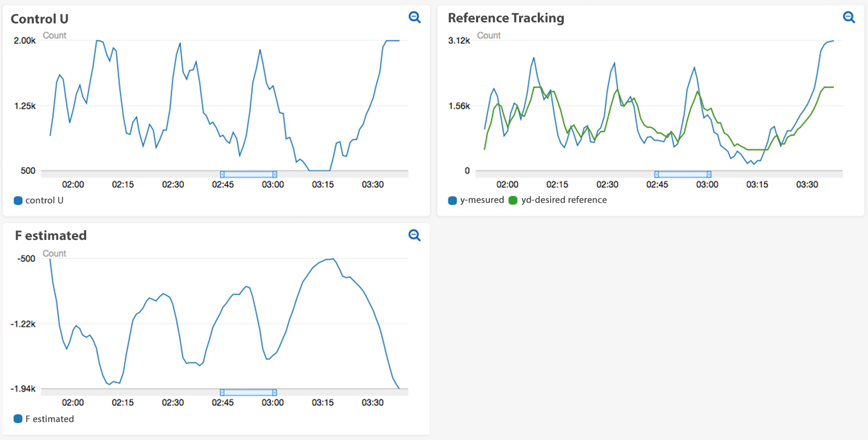This screenshot has height=440, width=868.
Task: Click the 2.00k label on Control U
Action: (x=25, y=40)
